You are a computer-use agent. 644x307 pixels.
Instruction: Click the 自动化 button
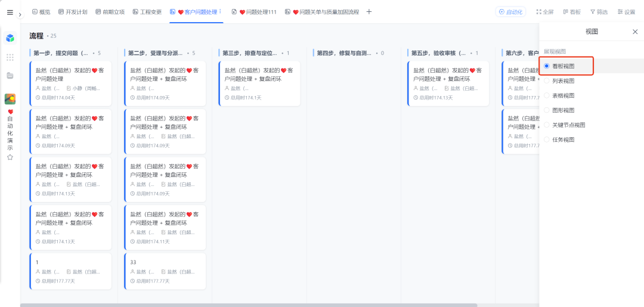pos(510,12)
